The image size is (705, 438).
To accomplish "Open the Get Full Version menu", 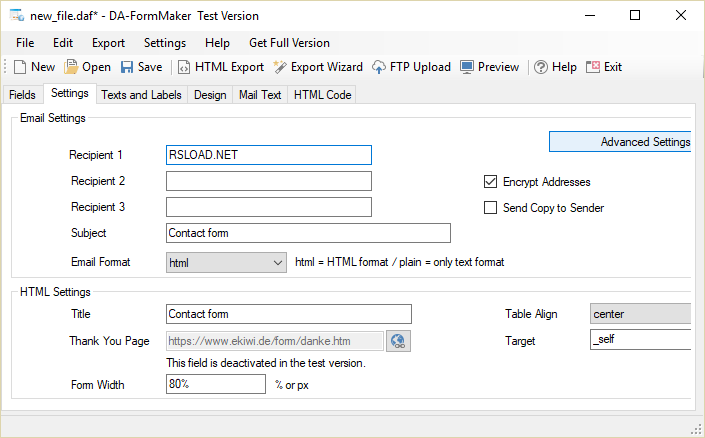I will tap(289, 43).
